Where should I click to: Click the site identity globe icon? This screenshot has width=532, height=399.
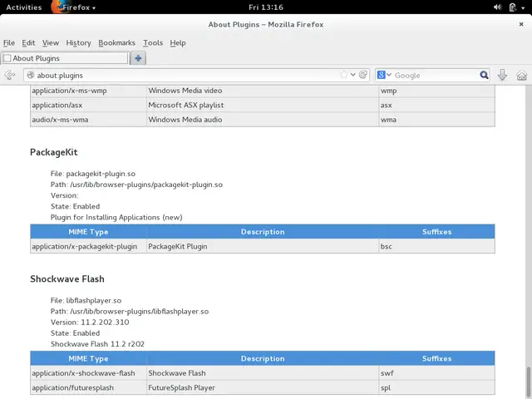31,75
